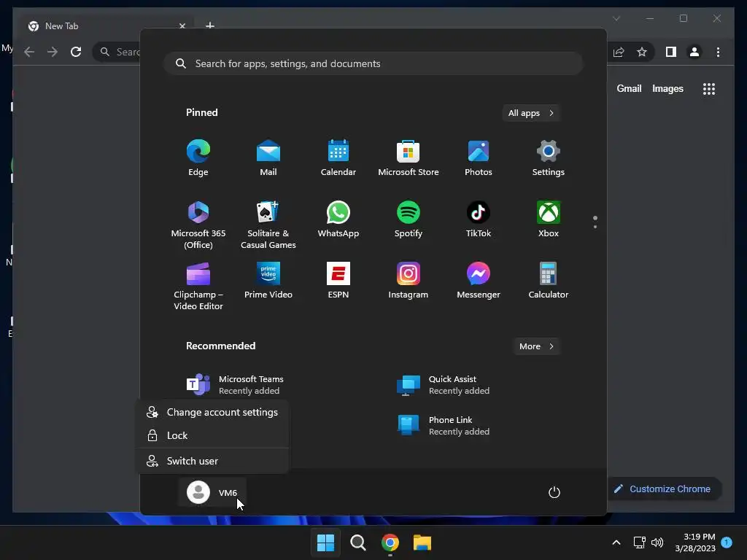The image size is (747, 560).
Task: Open File Explorer from the taskbar
Action: pos(422,542)
